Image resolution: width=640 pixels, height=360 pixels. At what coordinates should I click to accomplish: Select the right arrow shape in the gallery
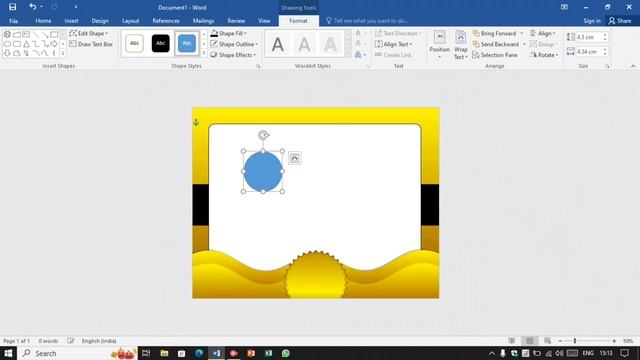(x=54, y=44)
